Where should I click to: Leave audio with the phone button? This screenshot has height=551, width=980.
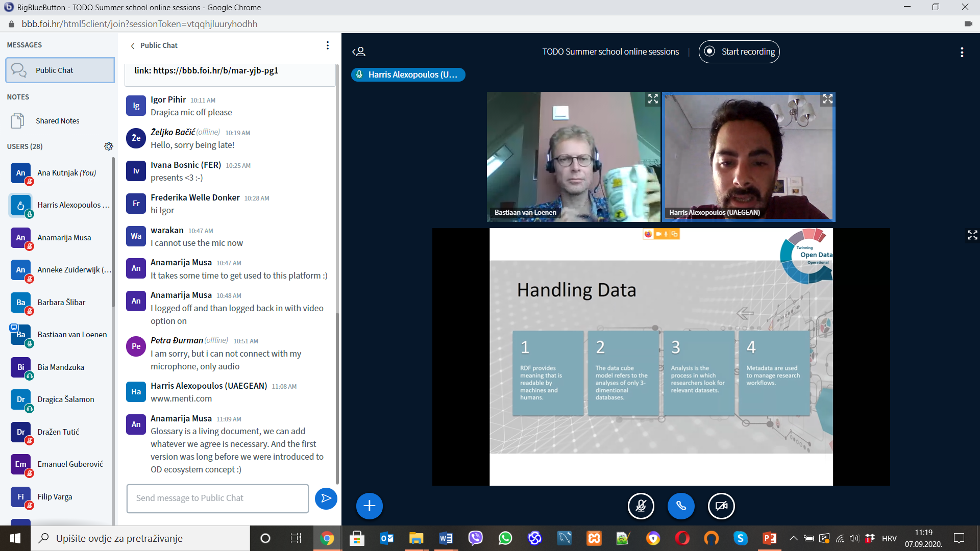pyautogui.click(x=681, y=506)
